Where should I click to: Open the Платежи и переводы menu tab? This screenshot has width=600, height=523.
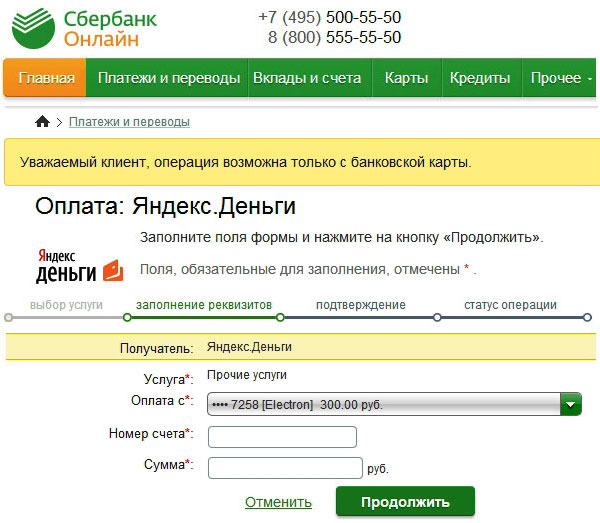(x=168, y=78)
